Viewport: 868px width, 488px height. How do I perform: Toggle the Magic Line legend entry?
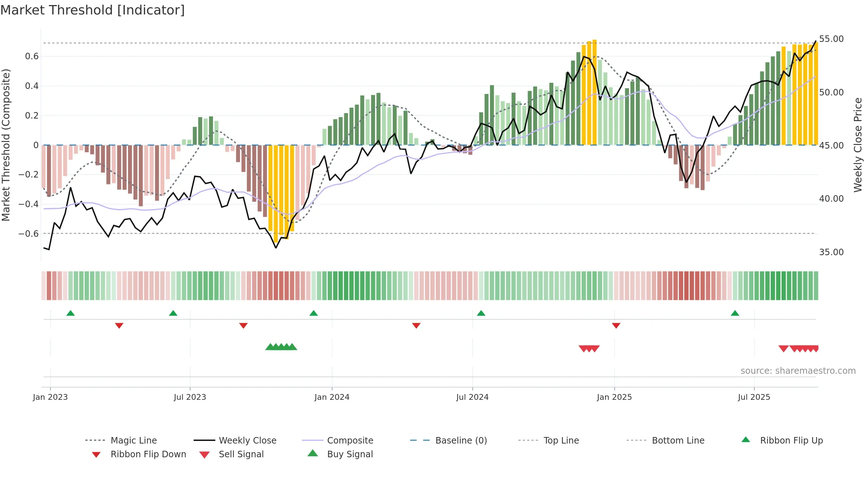coord(121,440)
